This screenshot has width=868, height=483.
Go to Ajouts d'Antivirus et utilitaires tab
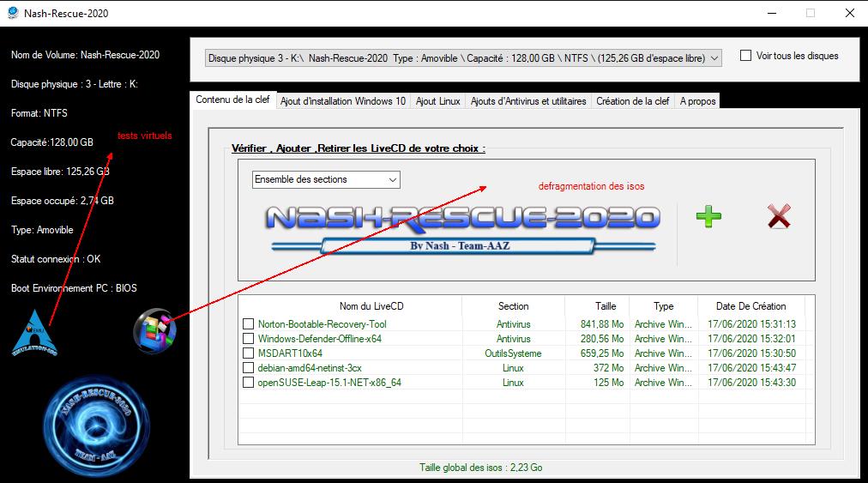click(x=528, y=101)
